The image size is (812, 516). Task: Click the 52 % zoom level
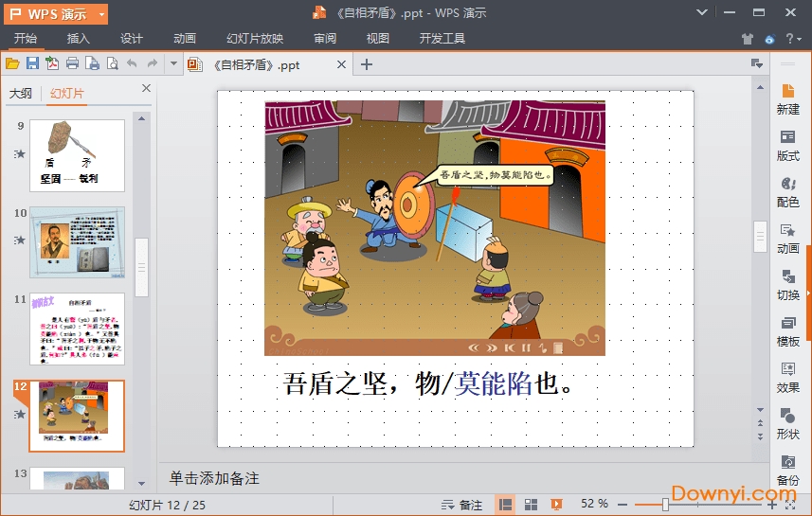pos(594,504)
